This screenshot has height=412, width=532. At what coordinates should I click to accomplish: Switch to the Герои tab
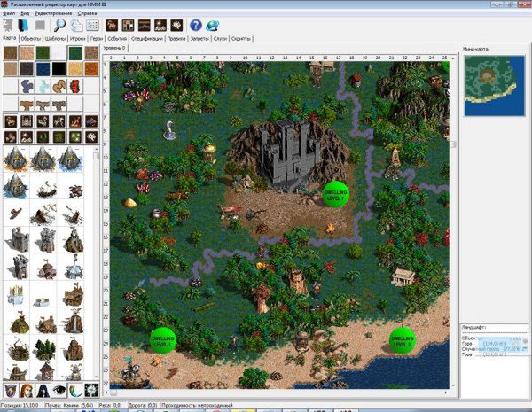tap(97, 39)
